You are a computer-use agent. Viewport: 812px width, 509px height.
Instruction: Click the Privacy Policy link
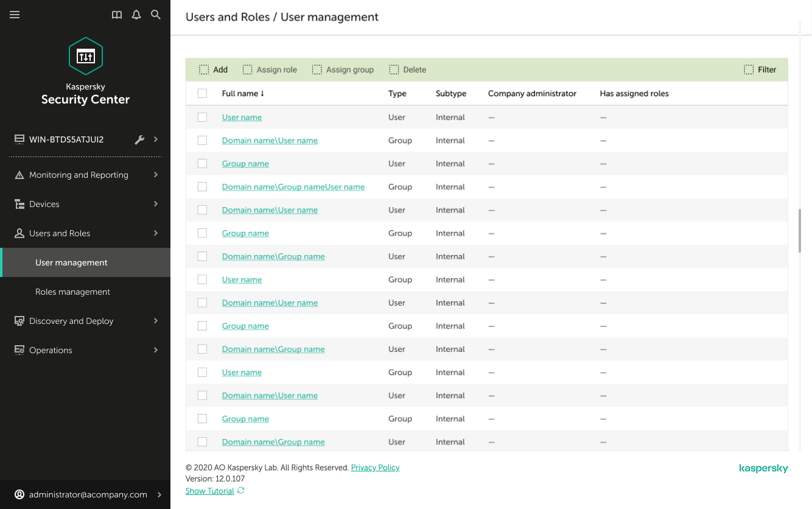375,468
